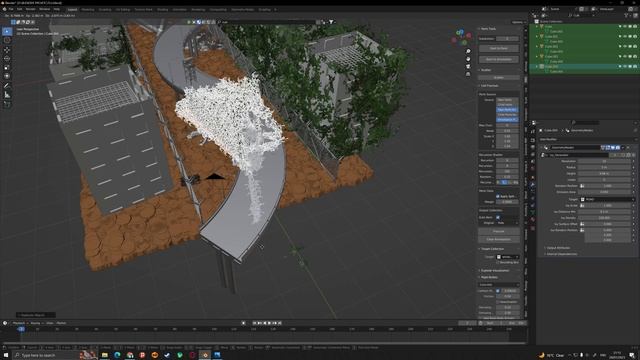Viewport: 640px width, 360px height.
Task: Select the Move tool
Action: click(7, 50)
